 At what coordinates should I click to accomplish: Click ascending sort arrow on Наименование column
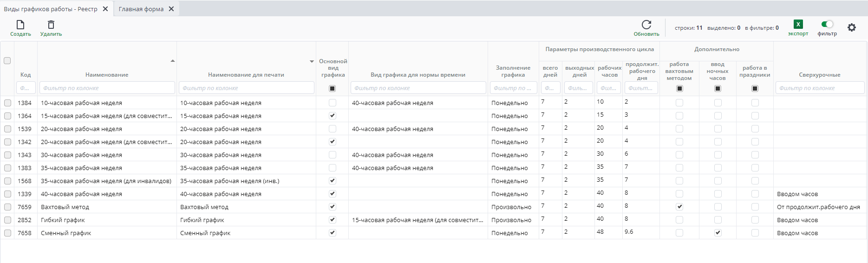pyautogui.click(x=173, y=61)
